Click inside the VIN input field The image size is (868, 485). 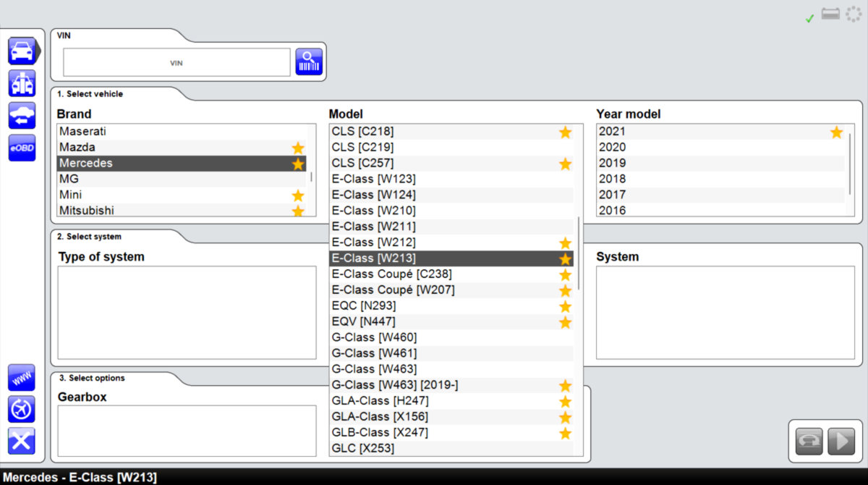click(x=176, y=63)
